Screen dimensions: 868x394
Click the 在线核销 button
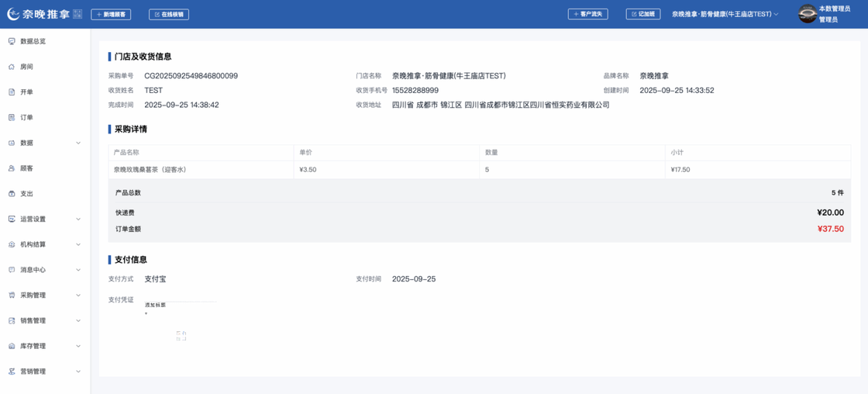[x=169, y=15]
